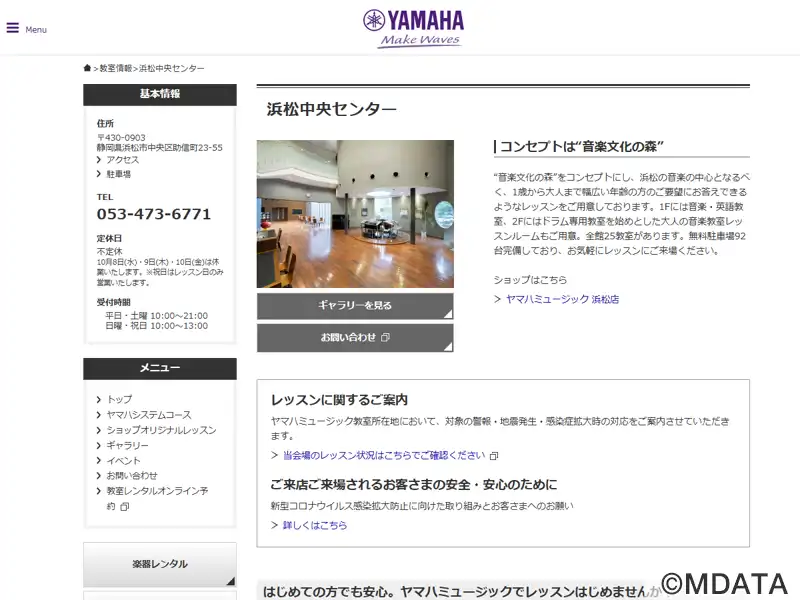800x600 pixels.
Task: Click chevron before アクセス link
Action: (x=99, y=160)
